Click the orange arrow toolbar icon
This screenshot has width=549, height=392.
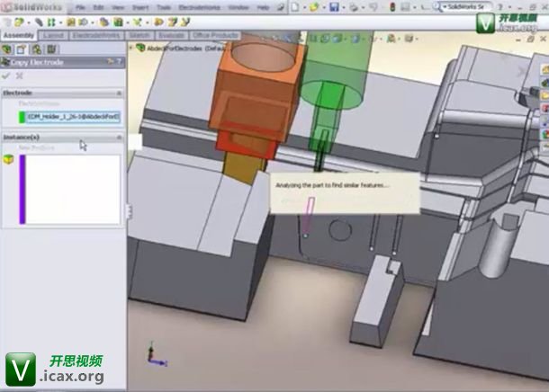158,22
